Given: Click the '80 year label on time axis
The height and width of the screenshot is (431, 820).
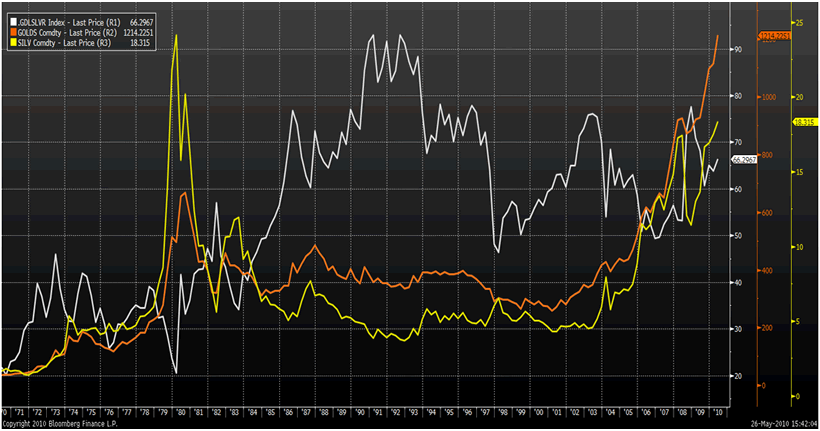Looking at the screenshot, I should coord(176,412).
